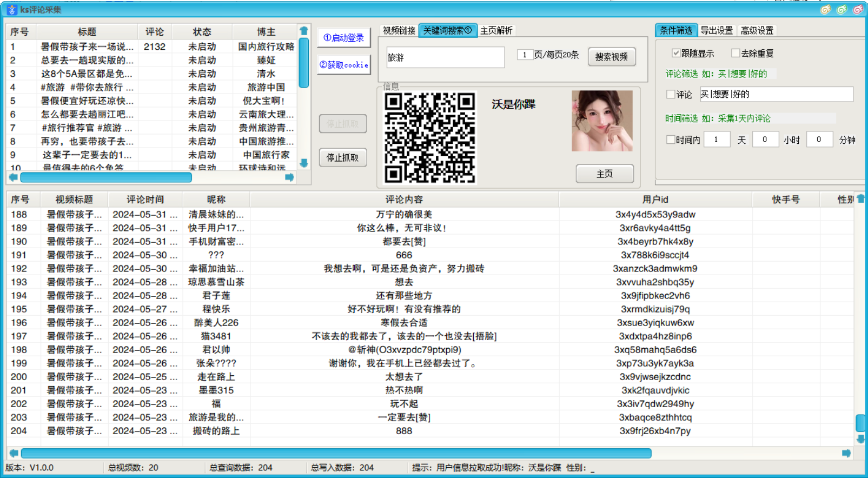Enable the 时间内 filter checkbox
This screenshot has width=868, height=478.
[x=671, y=140]
